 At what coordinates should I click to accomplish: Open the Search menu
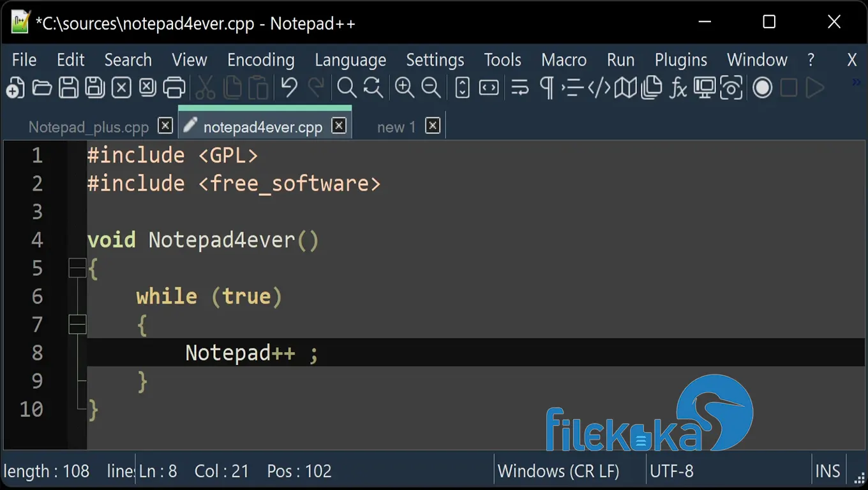128,60
